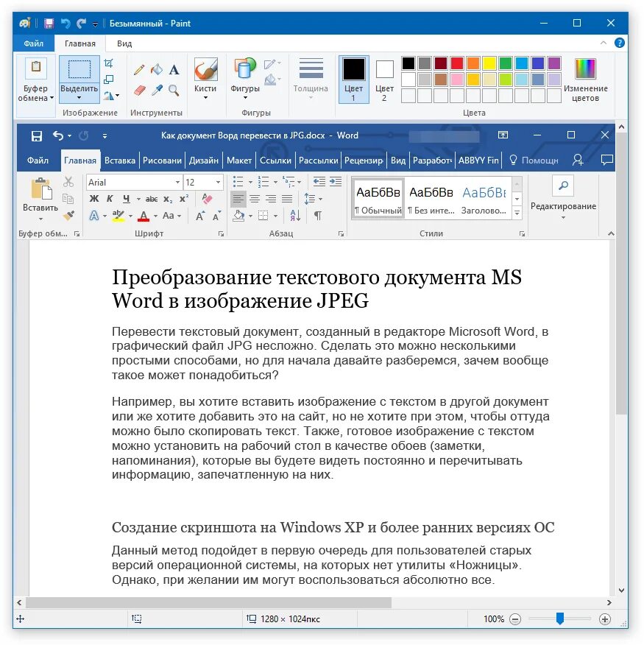Image resolution: width=644 pixels, height=645 pixels.
Task: Click the Paint Resize icon under Crop
Action: coord(108,80)
